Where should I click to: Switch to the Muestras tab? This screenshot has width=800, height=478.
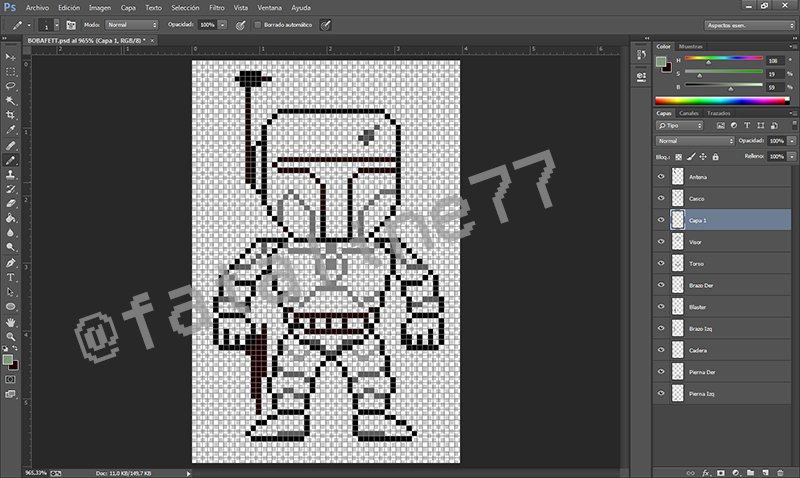coord(690,46)
